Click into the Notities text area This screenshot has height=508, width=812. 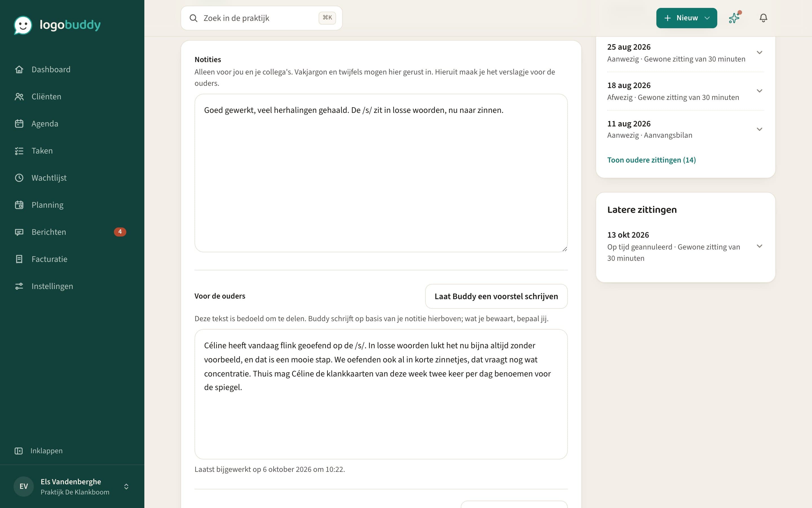(381, 173)
